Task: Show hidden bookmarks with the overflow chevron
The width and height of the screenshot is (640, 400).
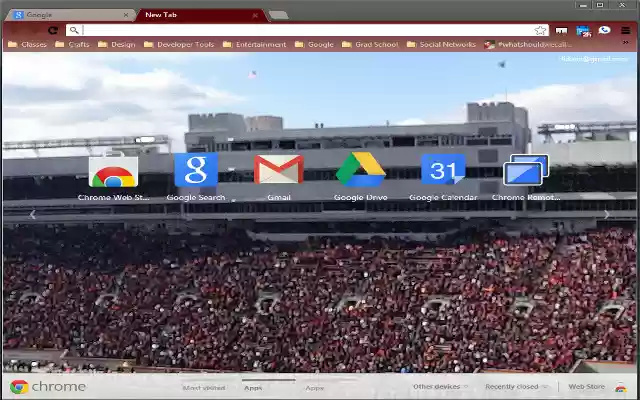Action: [625, 42]
